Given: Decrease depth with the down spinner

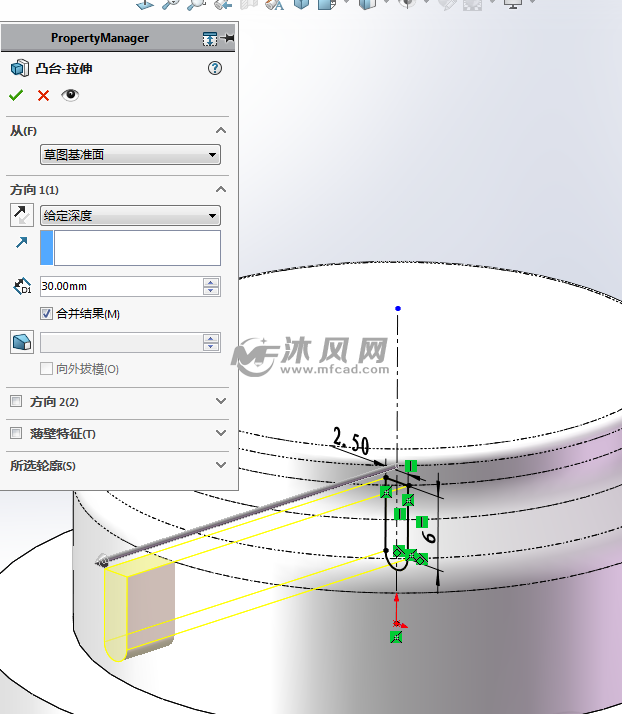Looking at the screenshot, I should click(x=211, y=291).
